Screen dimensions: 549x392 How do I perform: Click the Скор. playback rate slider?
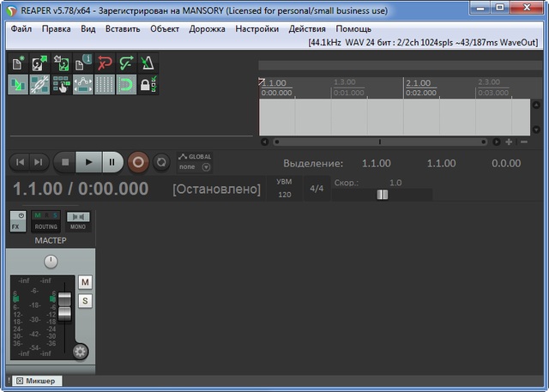tap(382, 195)
